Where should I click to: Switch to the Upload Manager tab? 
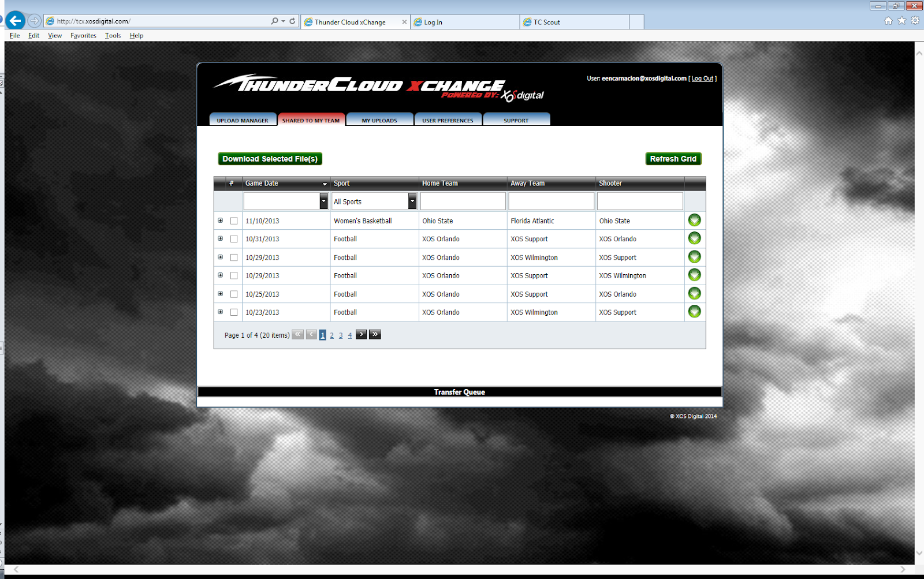pos(243,119)
